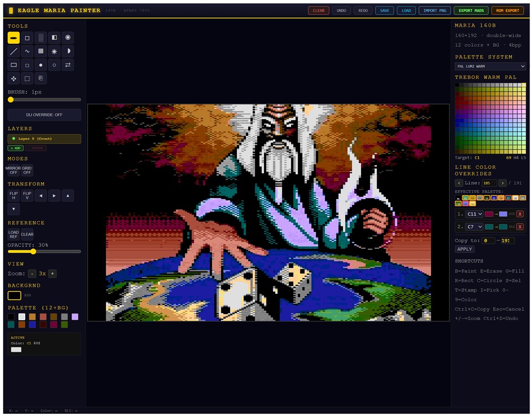Click the EXPORT MADS button
The height and width of the screenshot is (416, 532).
[x=470, y=10]
